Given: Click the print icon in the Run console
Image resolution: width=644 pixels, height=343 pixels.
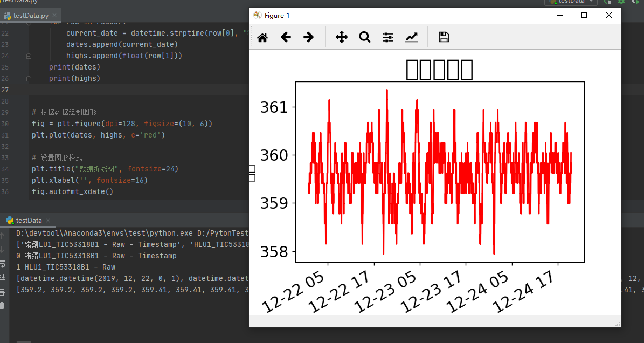Looking at the screenshot, I should (x=3, y=292).
